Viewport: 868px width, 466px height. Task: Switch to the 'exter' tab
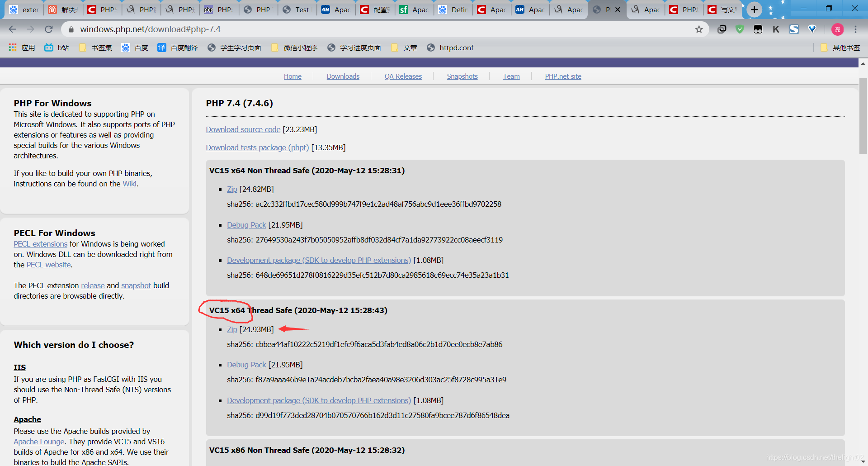24,10
